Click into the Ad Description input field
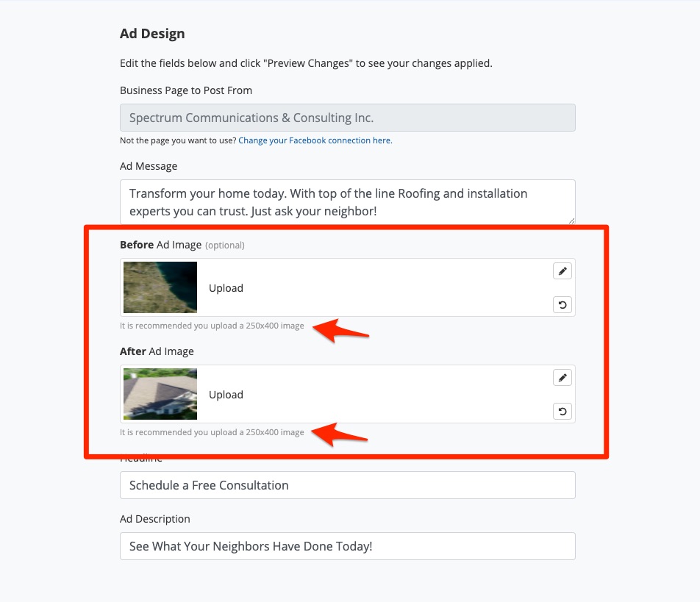The height and width of the screenshot is (602, 700). [347, 546]
